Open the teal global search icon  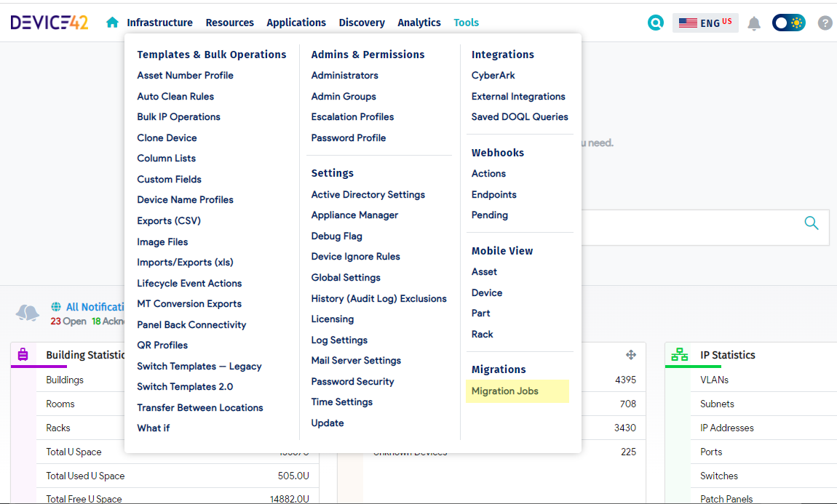coord(656,23)
